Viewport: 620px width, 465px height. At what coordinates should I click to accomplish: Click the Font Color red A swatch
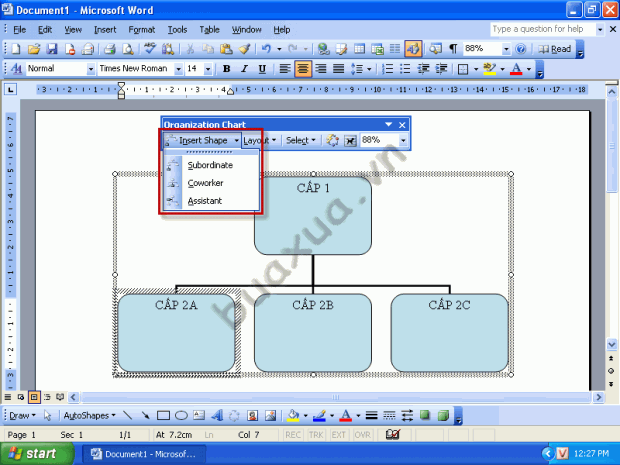[x=516, y=69]
